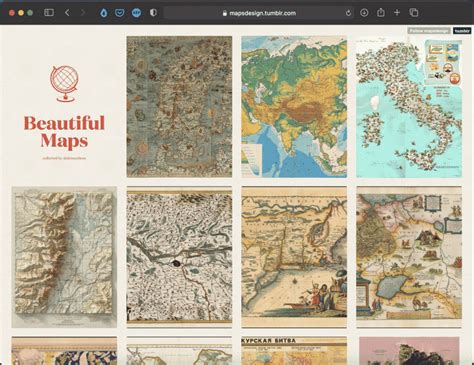Open the black tumblr button

point(462,31)
